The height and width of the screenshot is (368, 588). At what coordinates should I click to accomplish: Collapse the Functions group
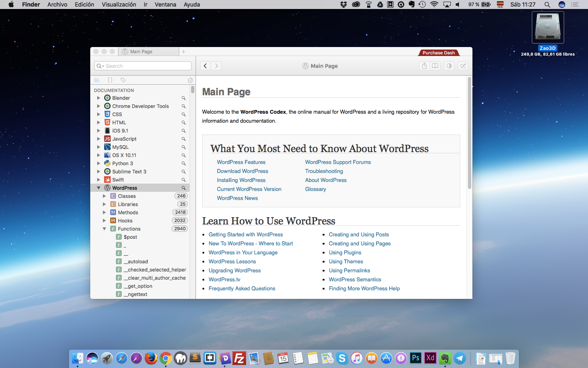point(104,229)
